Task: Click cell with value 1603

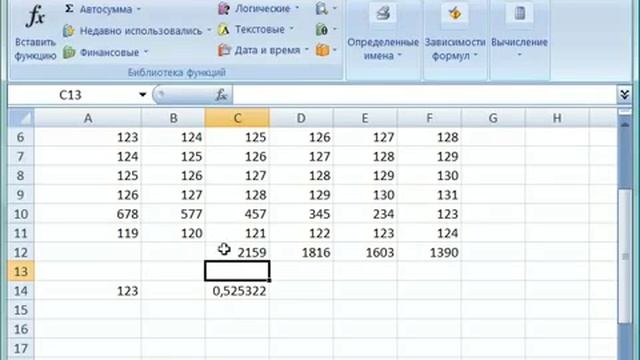Action: 365,252
